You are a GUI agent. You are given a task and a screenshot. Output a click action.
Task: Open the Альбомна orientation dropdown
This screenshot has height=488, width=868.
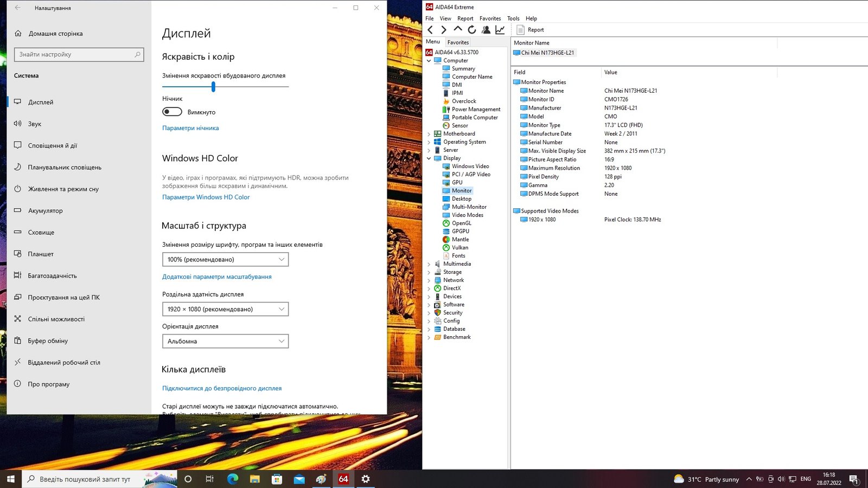click(x=225, y=341)
